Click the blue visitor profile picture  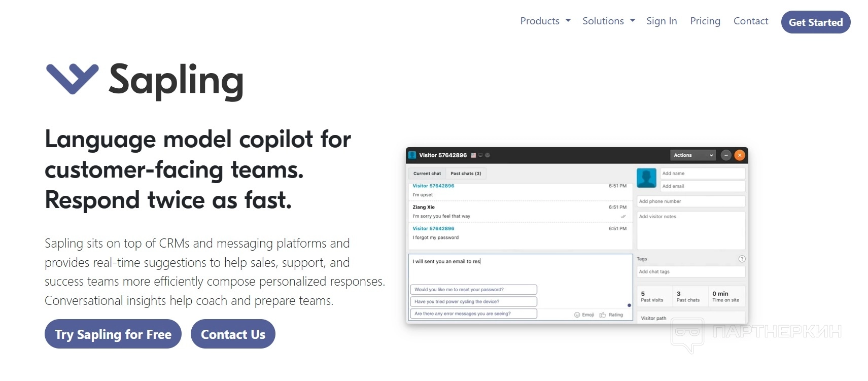(x=646, y=178)
